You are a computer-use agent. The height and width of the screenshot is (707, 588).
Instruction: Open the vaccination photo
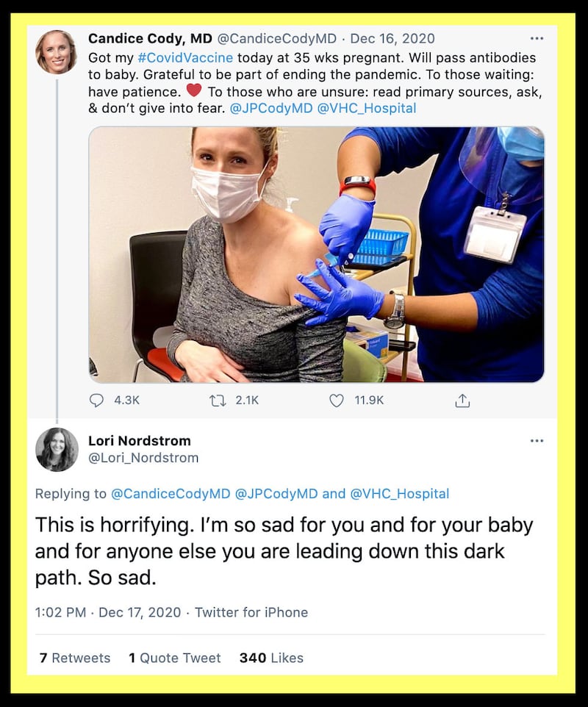point(316,254)
